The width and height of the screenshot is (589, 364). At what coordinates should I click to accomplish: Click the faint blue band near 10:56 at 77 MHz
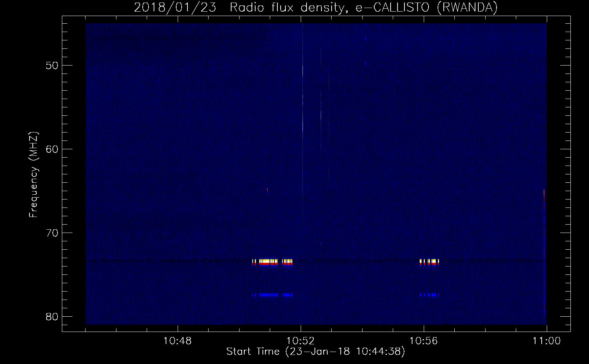(430, 295)
